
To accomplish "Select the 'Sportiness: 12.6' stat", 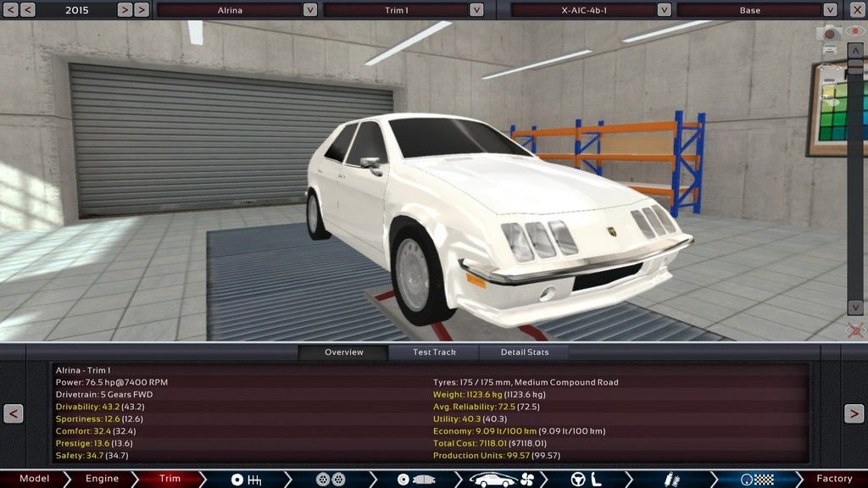I will coord(99,419).
